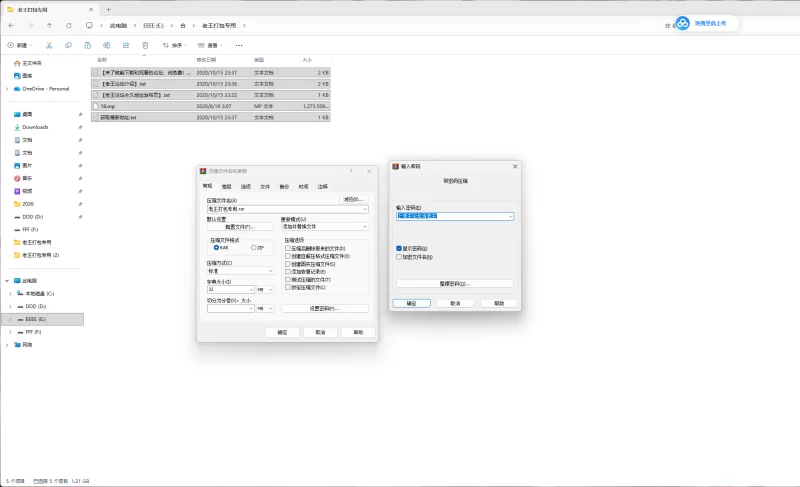This screenshot has height=487, width=800.
Task: Click the Paste icon in Explorer toolbar
Action: coord(88,45)
